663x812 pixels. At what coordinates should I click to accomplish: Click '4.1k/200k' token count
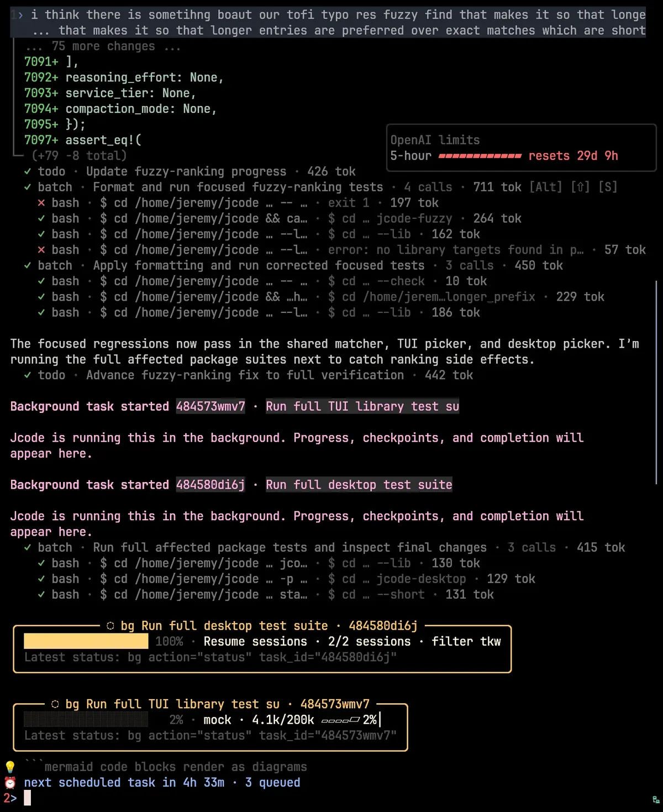[x=283, y=720]
